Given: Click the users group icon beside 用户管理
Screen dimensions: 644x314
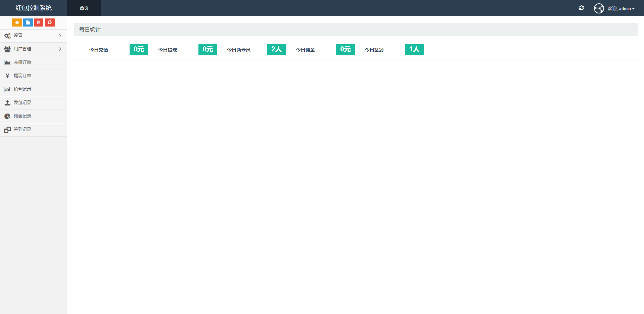Looking at the screenshot, I should click(x=7, y=49).
